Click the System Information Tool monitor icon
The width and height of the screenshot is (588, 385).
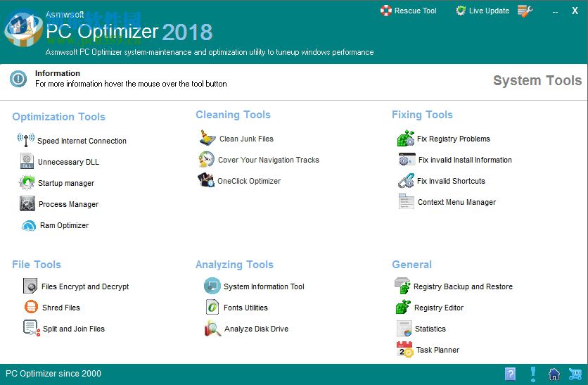tap(212, 286)
